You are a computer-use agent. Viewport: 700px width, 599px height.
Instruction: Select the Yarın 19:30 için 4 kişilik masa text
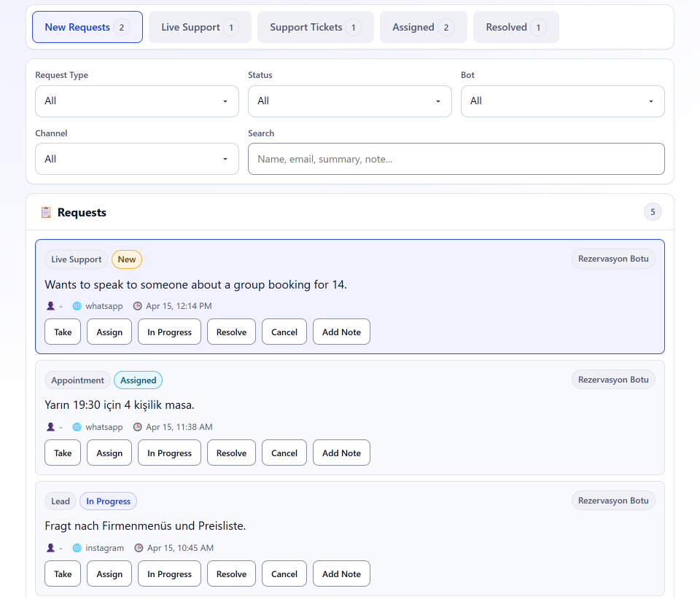tap(119, 405)
